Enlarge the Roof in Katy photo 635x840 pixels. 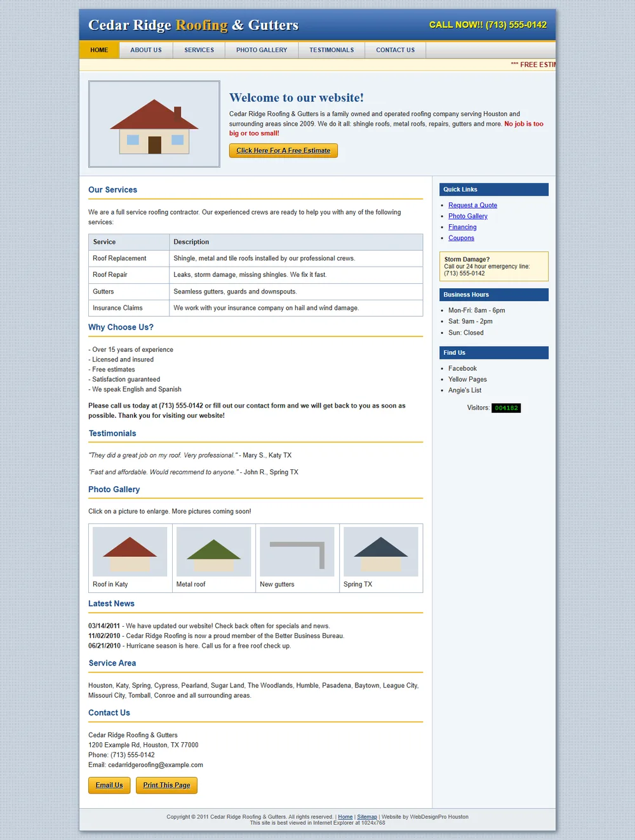coord(130,552)
